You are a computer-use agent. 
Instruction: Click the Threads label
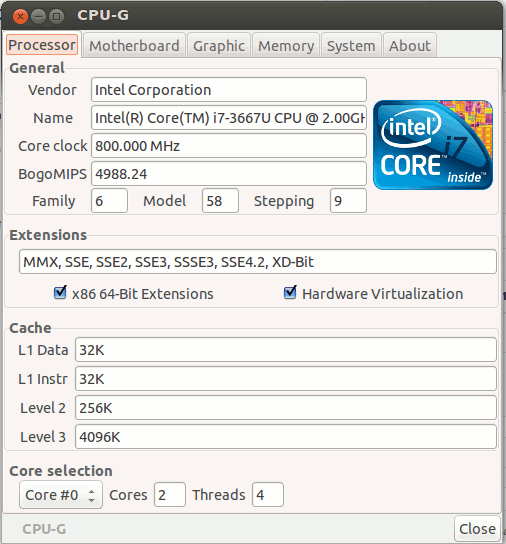pyautogui.click(x=219, y=495)
